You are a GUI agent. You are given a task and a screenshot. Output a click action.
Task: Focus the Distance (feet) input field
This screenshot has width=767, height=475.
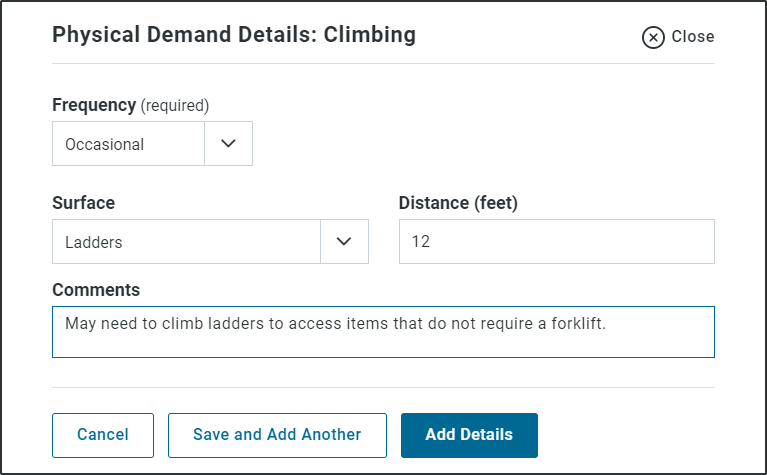tap(557, 241)
